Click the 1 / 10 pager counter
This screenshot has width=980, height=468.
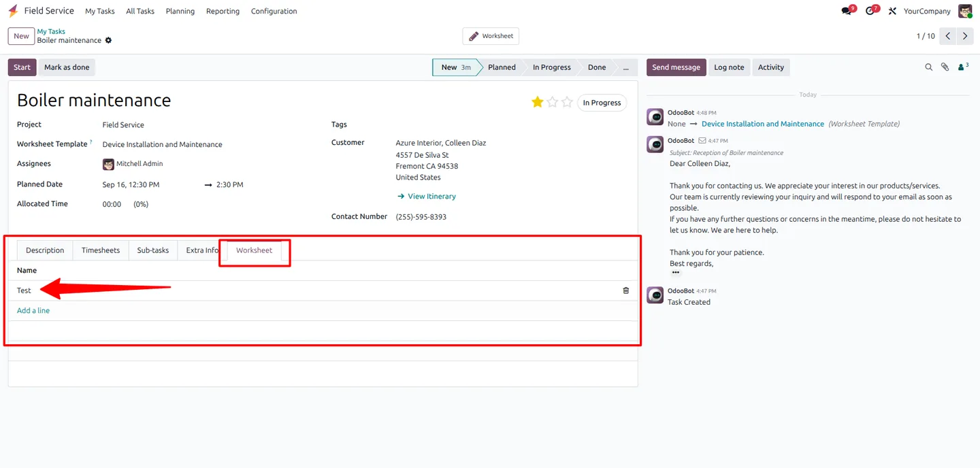[926, 36]
